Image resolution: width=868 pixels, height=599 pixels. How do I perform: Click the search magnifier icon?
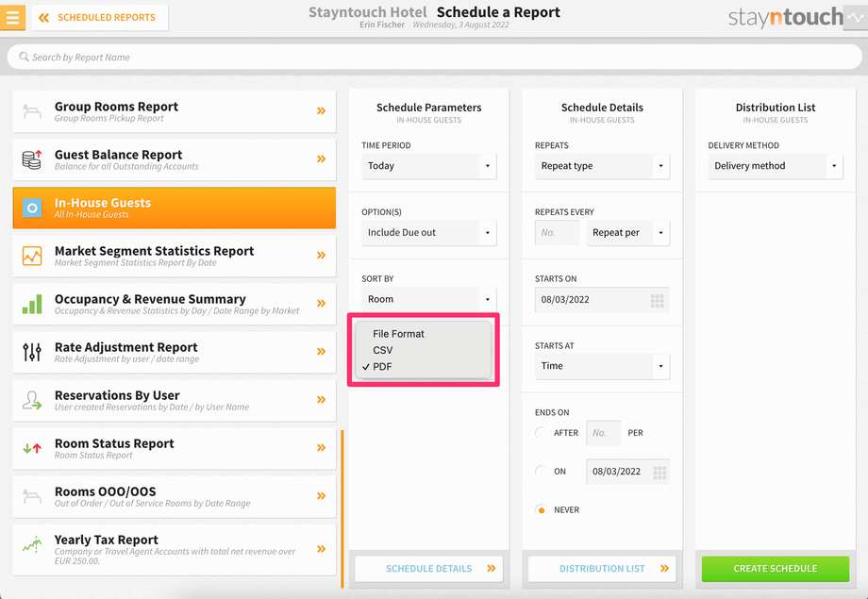pos(24,57)
